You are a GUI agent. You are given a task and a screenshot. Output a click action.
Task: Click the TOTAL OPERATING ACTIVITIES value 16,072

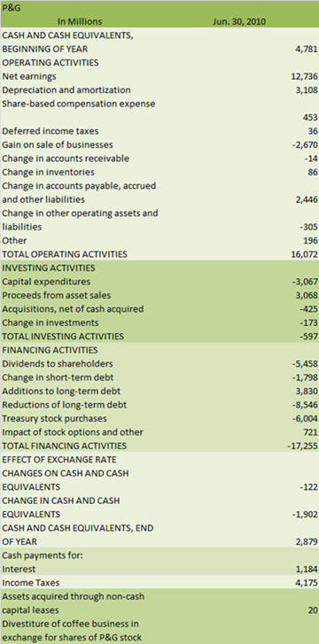[x=304, y=254]
